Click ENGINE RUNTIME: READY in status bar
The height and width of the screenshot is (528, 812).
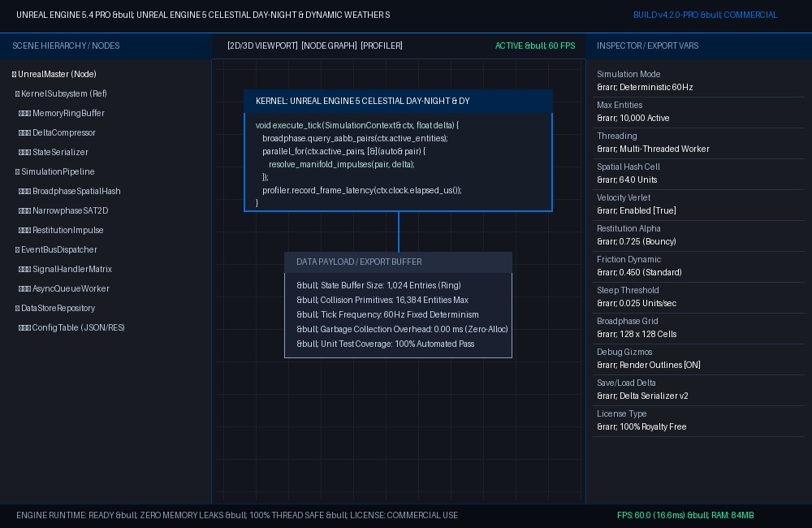point(65,516)
